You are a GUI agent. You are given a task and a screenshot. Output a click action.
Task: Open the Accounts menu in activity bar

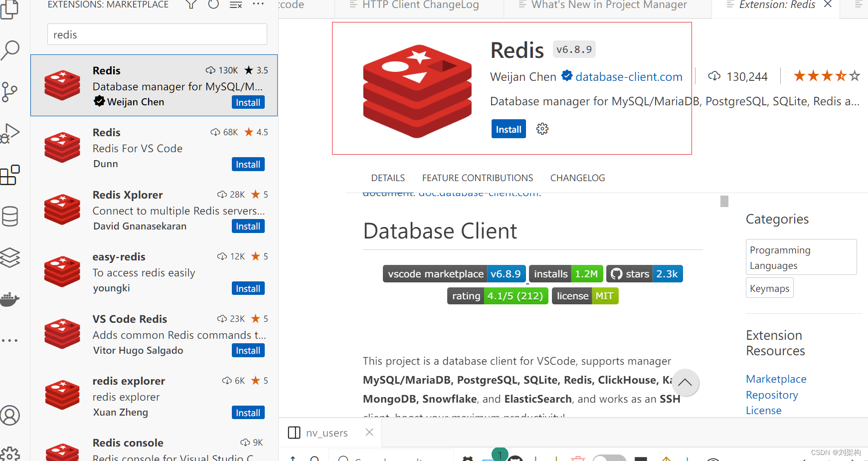coord(10,415)
